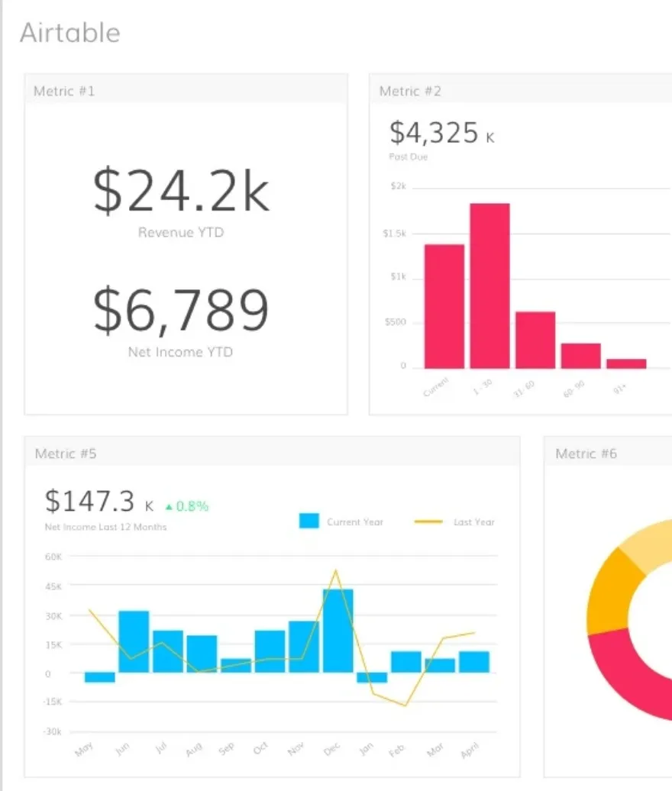672x791 pixels.
Task: Click the Current bar in past due chart
Action: 444,306
